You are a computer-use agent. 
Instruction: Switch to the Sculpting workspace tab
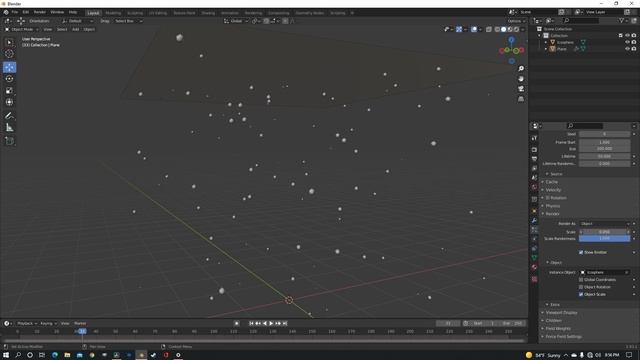point(135,13)
